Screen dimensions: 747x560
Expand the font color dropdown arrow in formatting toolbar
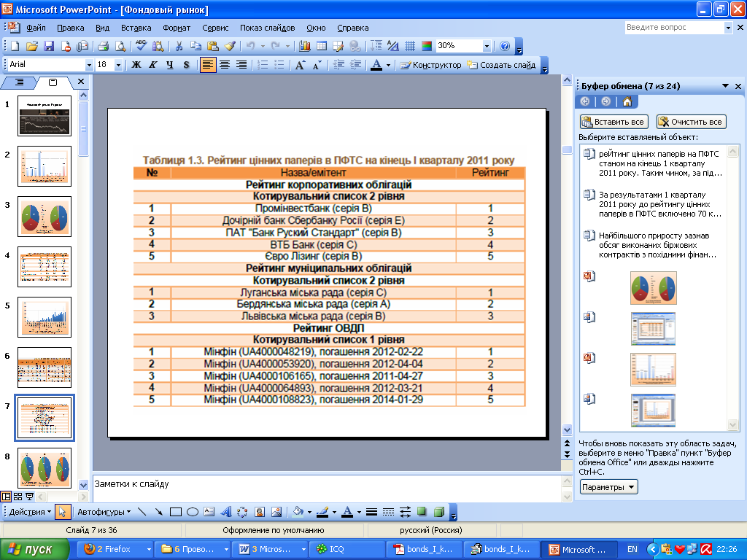click(x=388, y=65)
